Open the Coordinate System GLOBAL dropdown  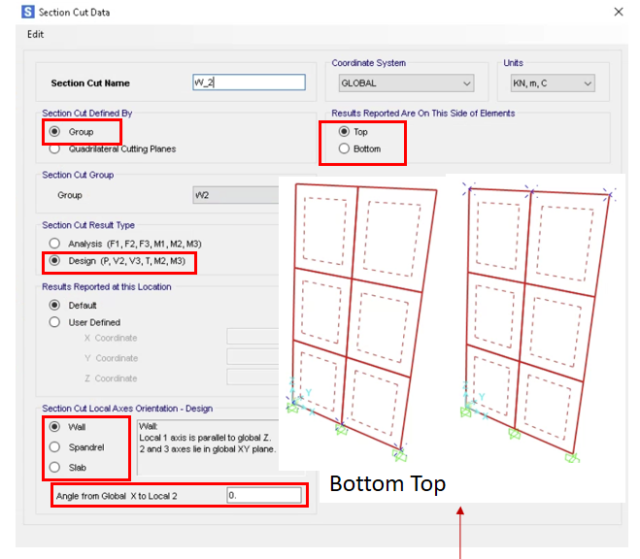[x=404, y=84]
